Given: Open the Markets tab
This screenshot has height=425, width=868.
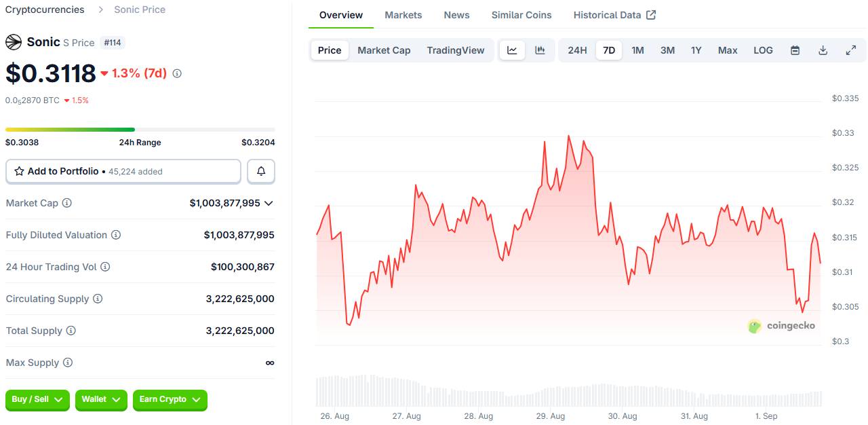Looking at the screenshot, I should pos(403,15).
